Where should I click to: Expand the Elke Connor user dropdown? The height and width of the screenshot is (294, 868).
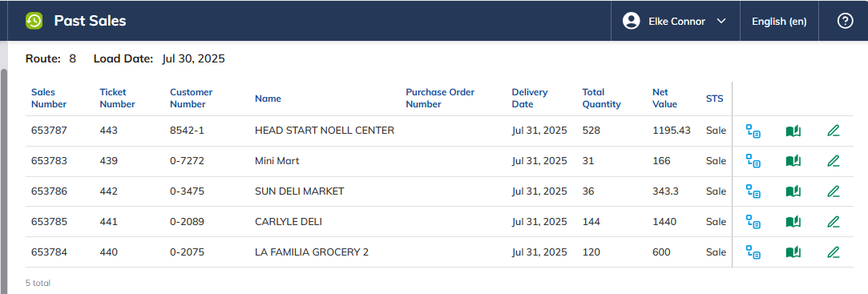point(721,21)
